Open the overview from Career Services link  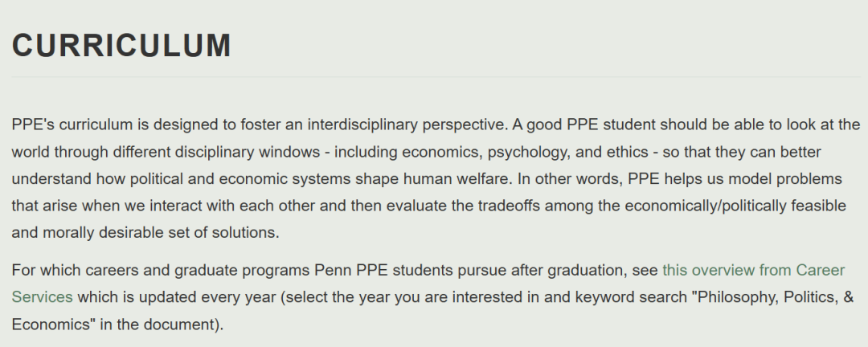pos(753,270)
